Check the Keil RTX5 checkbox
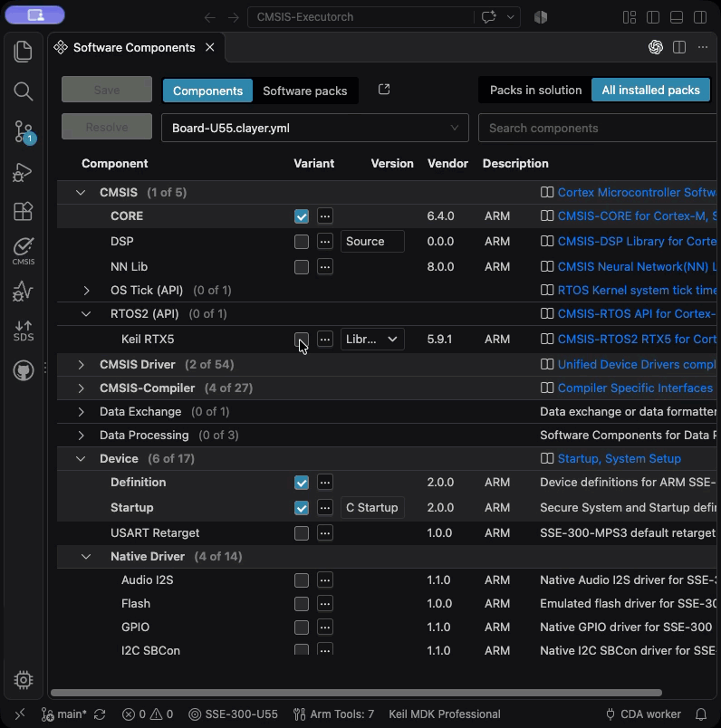This screenshot has width=721, height=728. (302, 339)
